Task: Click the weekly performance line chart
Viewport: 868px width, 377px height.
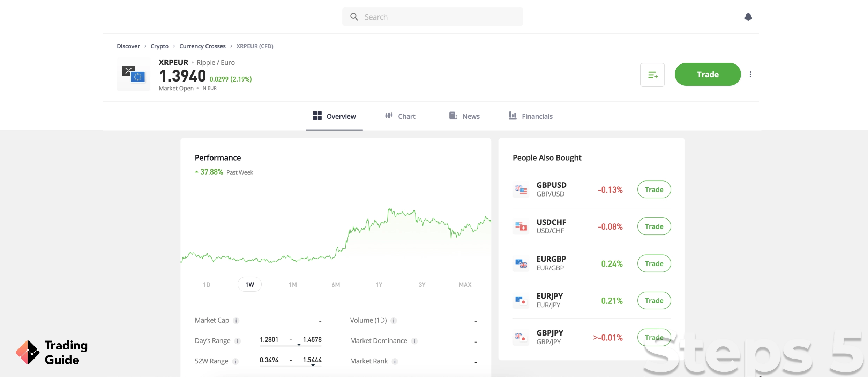Action: [336, 235]
